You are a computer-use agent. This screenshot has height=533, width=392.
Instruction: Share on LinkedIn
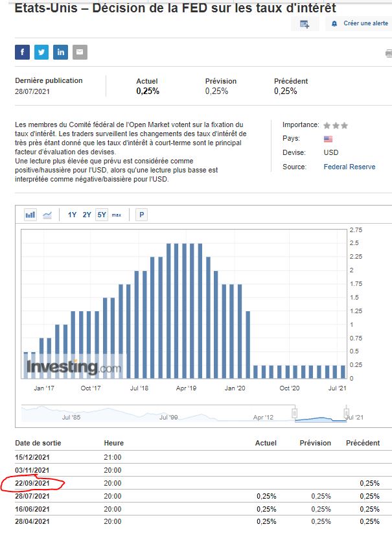(x=61, y=52)
